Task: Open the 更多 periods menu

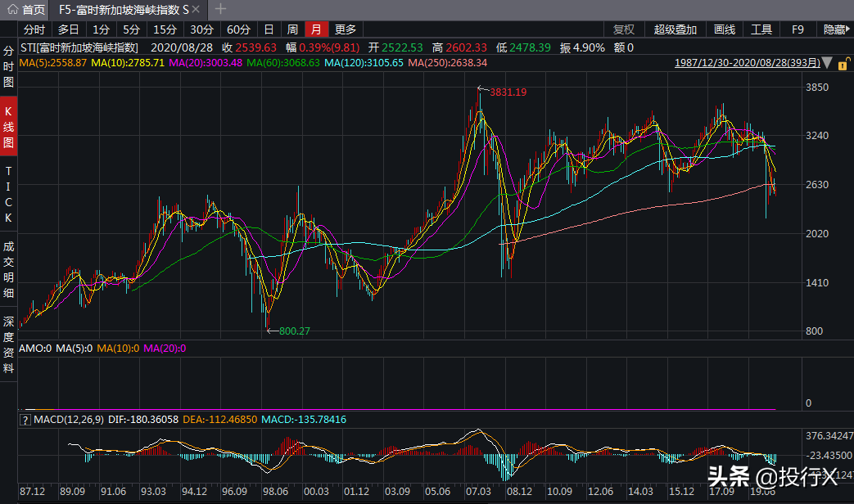Action: 346,29
